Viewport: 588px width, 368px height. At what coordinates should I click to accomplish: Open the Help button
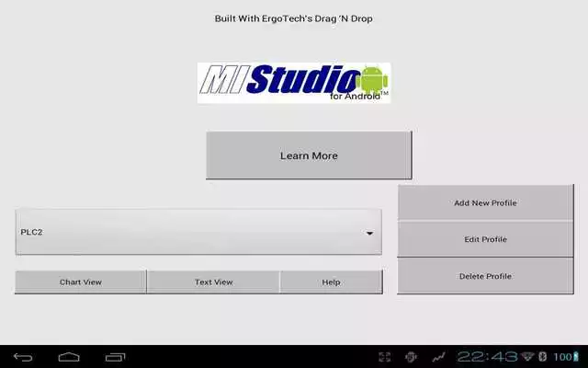pyautogui.click(x=331, y=282)
